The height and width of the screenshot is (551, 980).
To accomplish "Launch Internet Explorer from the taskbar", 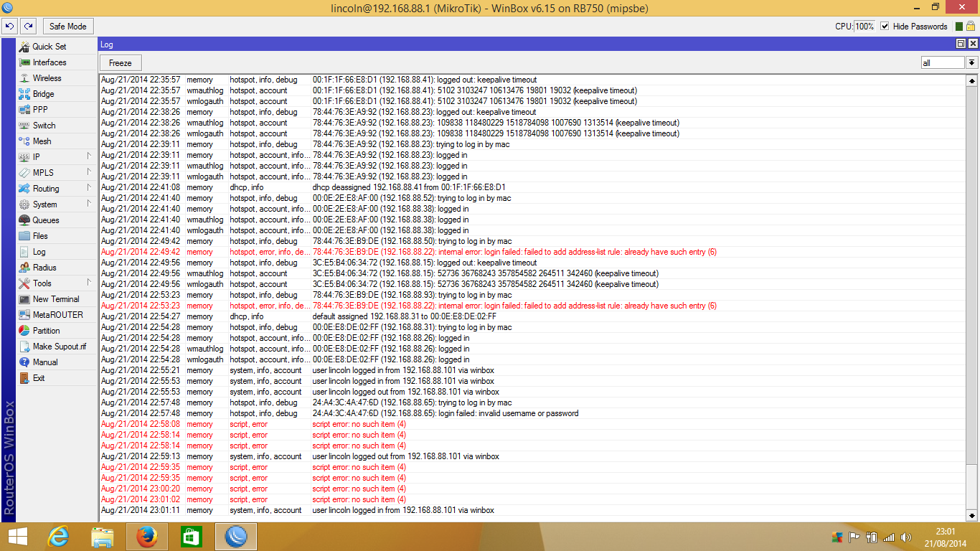I will [x=58, y=537].
